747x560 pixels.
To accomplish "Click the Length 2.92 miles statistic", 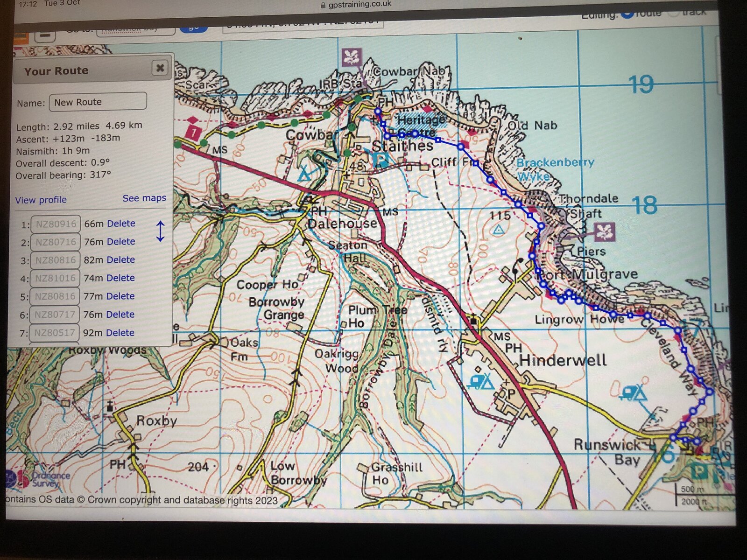I will [x=79, y=126].
